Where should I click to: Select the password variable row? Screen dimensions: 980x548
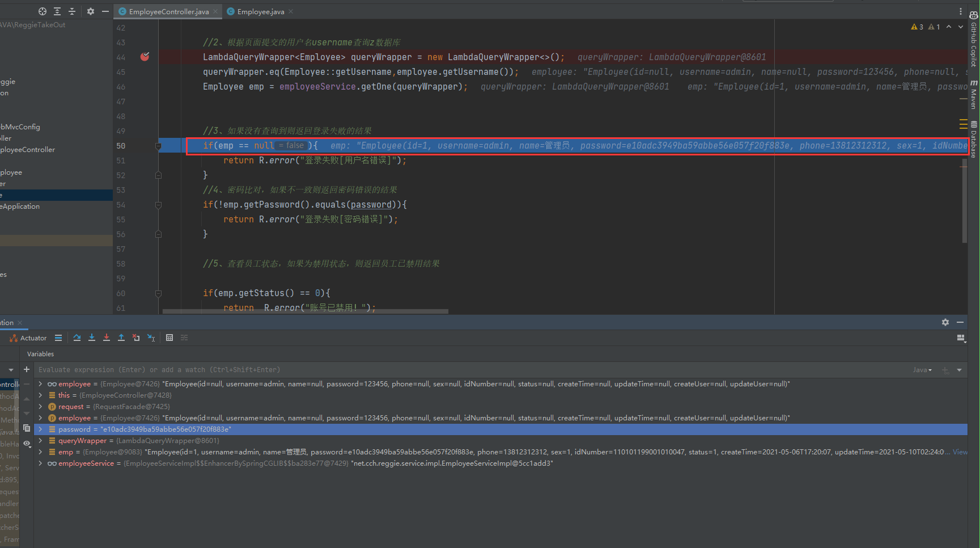500,429
